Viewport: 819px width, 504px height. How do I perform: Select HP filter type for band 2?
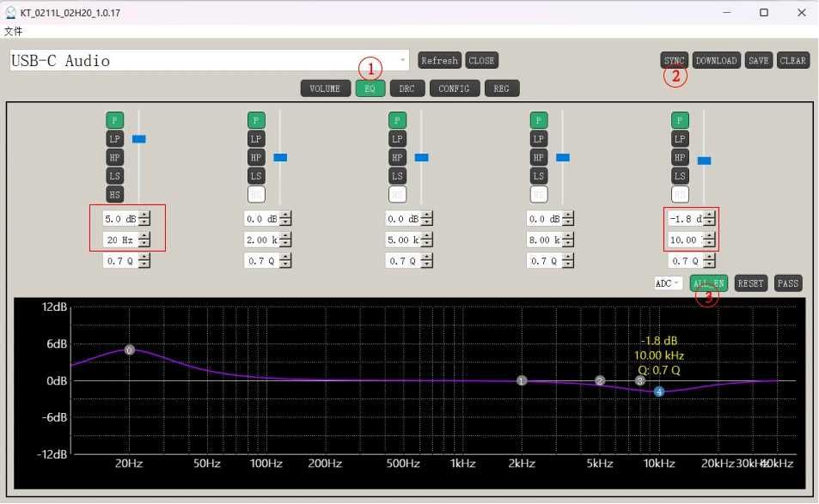[x=256, y=158]
